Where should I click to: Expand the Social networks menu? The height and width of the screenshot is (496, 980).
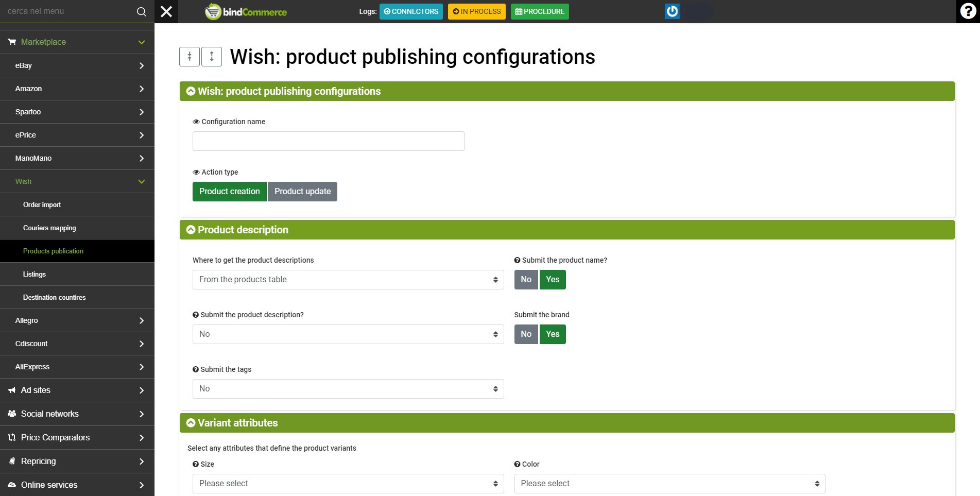pyautogui.click(x=77, y=414)
